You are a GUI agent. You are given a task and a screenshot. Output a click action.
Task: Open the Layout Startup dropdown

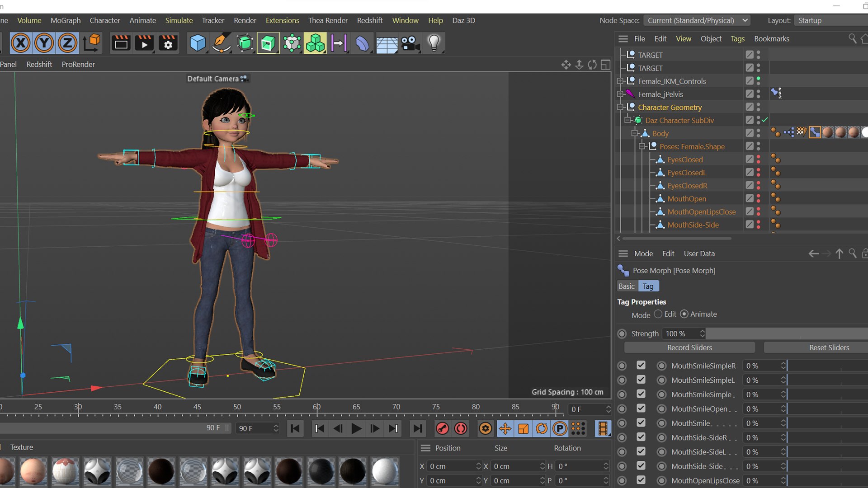pos(831,20)
